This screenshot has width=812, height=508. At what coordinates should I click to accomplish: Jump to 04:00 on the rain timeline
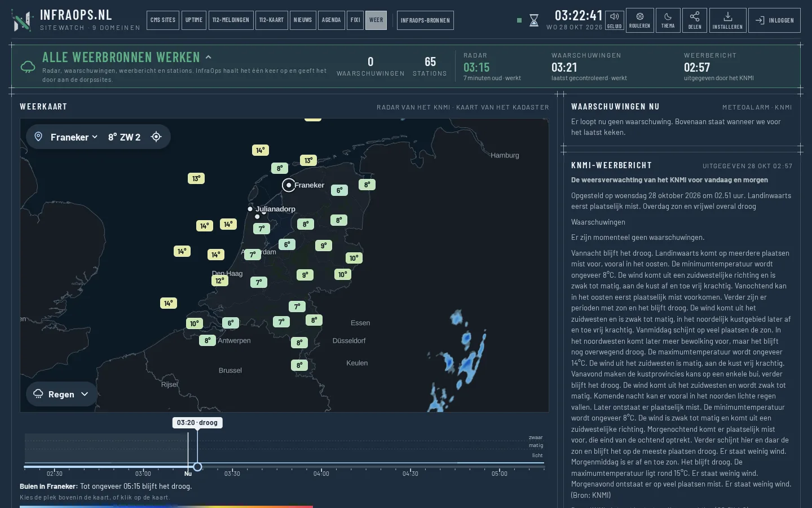321,474
